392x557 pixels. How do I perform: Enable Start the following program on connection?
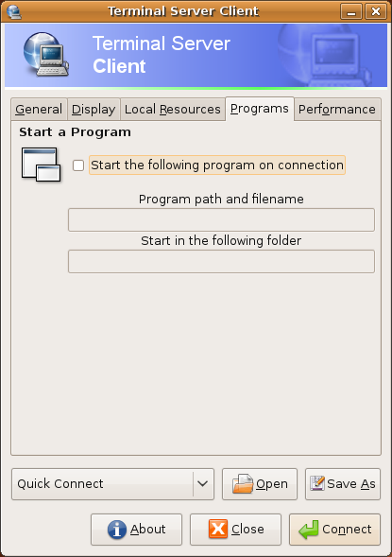[x=78, y=165]
